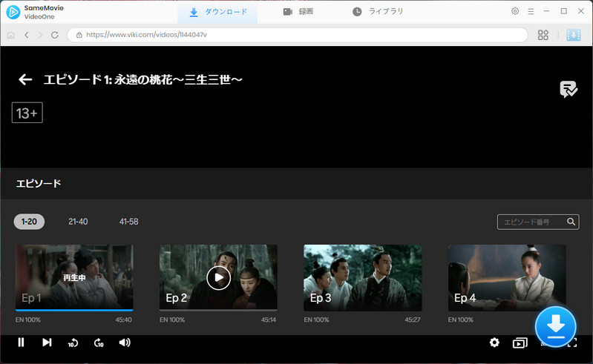Open the Ep 4 thumbnail

507,277
